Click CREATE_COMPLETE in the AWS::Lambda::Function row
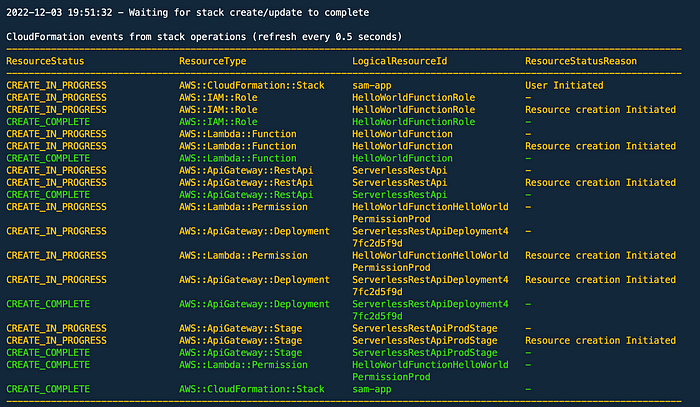The height and width of the screenshot is (407, 700). tap(48, 158)
